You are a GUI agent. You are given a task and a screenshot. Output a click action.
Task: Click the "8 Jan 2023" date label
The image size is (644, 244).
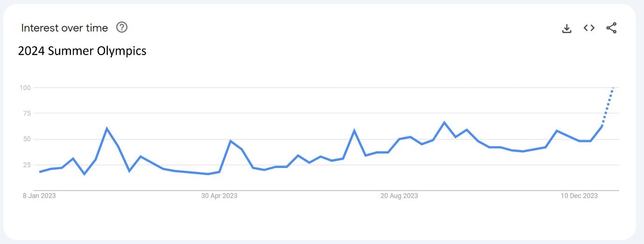pyautogui.click(x=39, y=196)
